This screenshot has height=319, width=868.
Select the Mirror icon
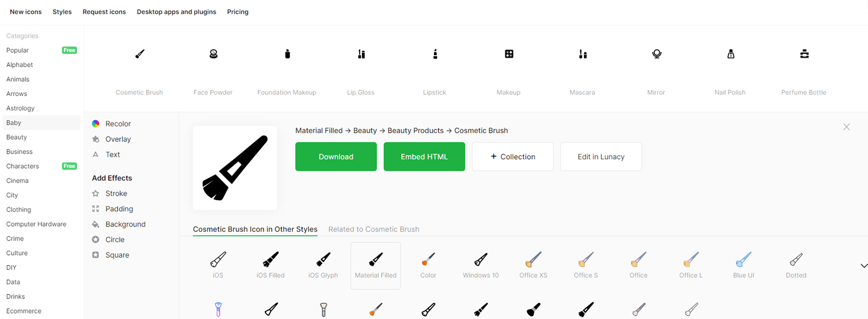(656, 55)
